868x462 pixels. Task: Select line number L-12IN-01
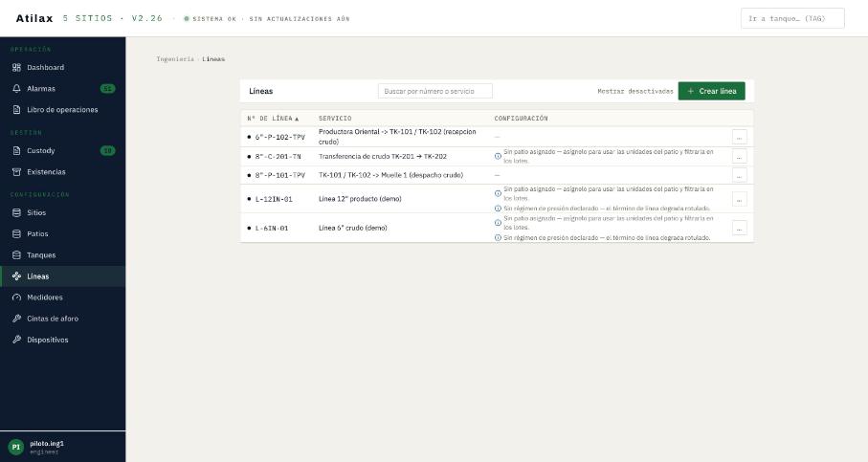[x=274, y=199]
